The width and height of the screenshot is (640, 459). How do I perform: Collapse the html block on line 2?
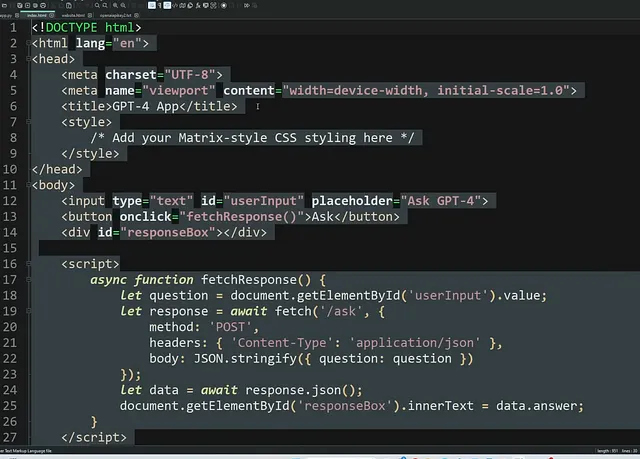(x=29, y=42)
